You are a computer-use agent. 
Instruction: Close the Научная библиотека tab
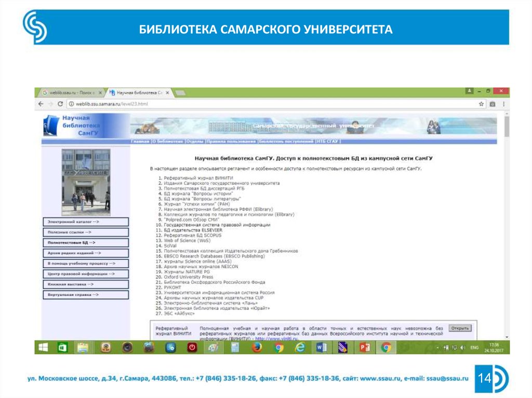(167, 92)
